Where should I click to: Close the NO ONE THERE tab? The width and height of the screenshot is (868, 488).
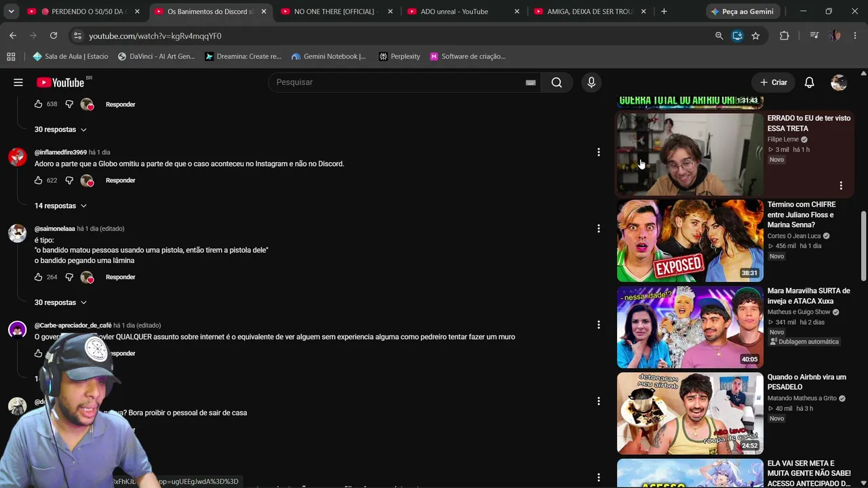click(x=391, y=12)
